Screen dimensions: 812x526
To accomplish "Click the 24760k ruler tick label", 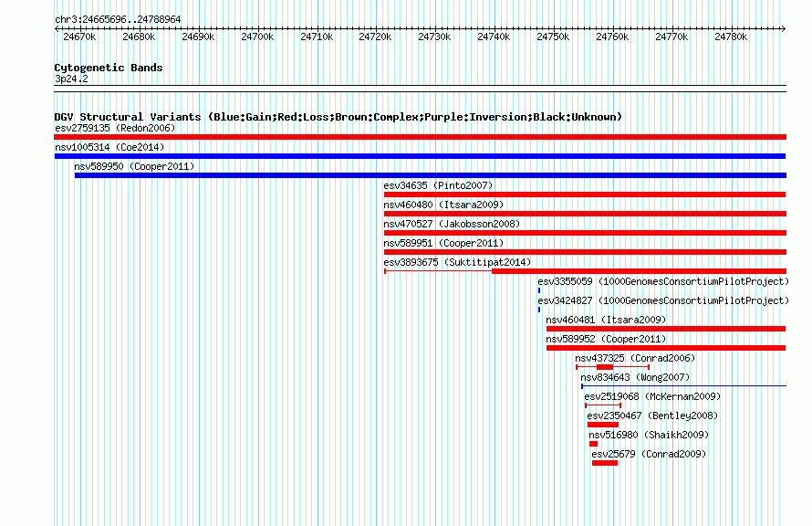I will [612, 37].
